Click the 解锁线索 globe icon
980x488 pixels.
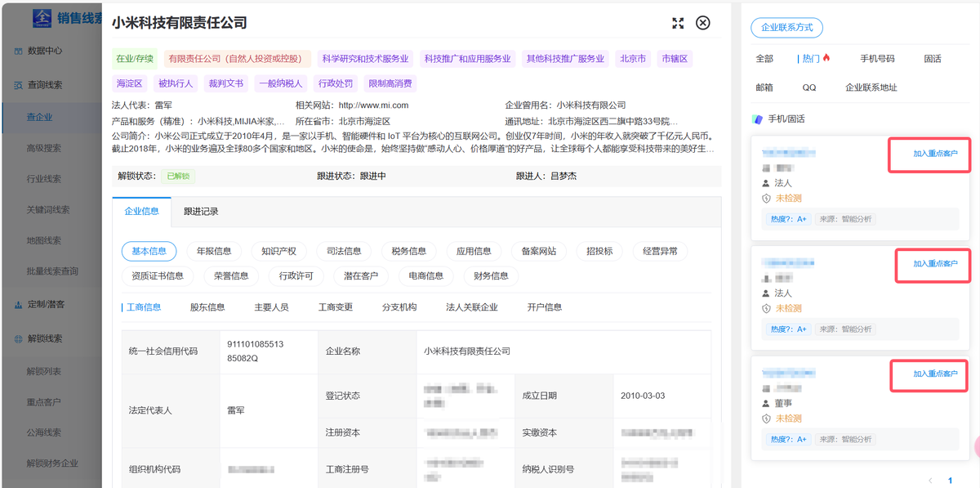19,338
